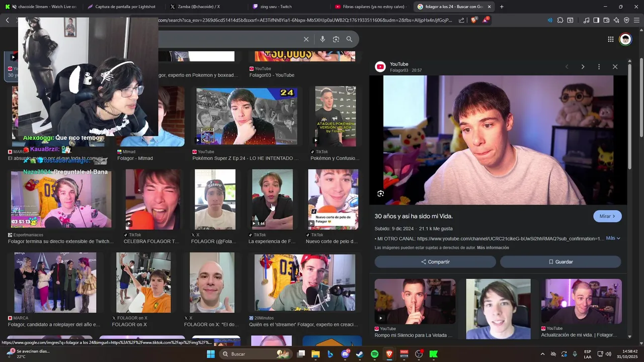
Task: Click ESP LAA language indicator
Action: point(588,354)
